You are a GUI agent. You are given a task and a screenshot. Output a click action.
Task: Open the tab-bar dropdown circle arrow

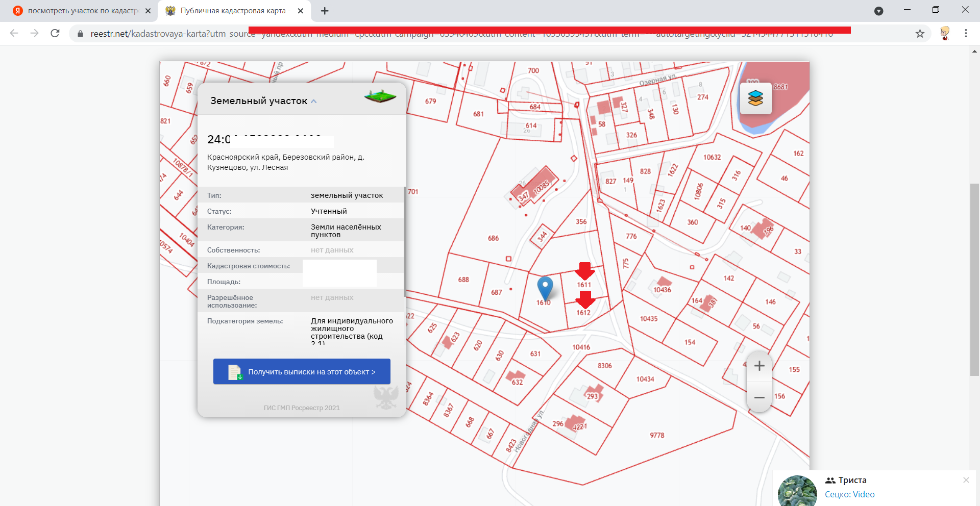click(x=878, y=11)
